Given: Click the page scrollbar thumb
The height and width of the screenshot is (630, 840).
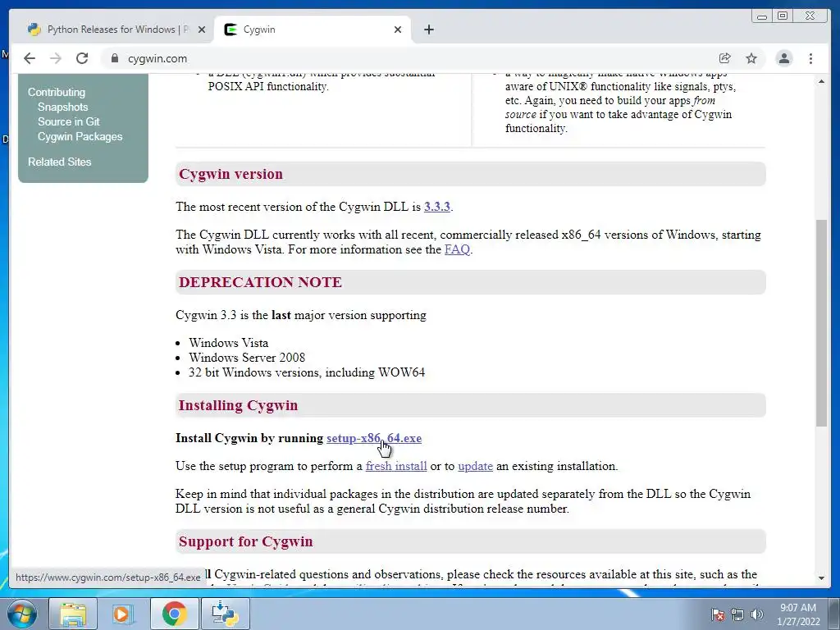Looking at the screenshot, I should [821, 323].
